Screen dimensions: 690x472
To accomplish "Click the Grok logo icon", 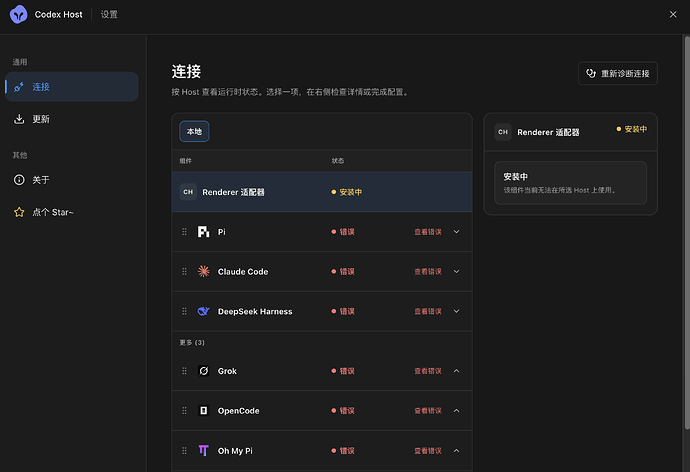I will pos(203,371).
